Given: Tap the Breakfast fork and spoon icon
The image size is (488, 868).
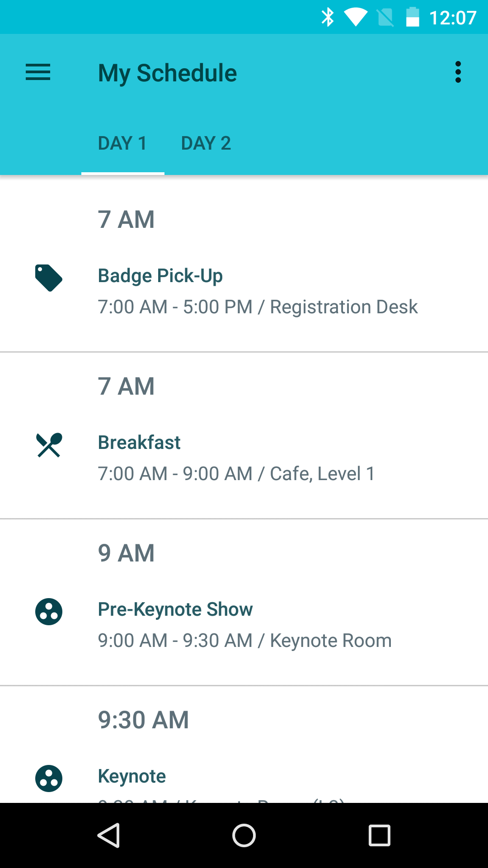Looking at the screenshot, I should coord(49,445).
